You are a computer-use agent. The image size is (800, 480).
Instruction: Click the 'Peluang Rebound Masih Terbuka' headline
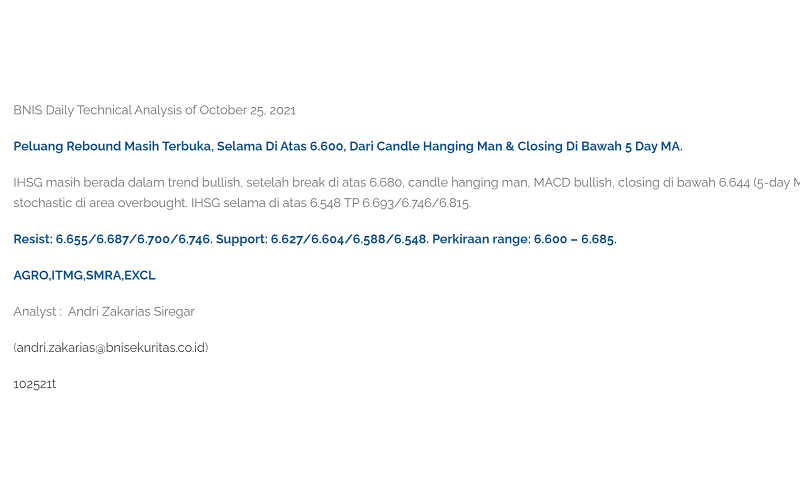click(112, 146)
